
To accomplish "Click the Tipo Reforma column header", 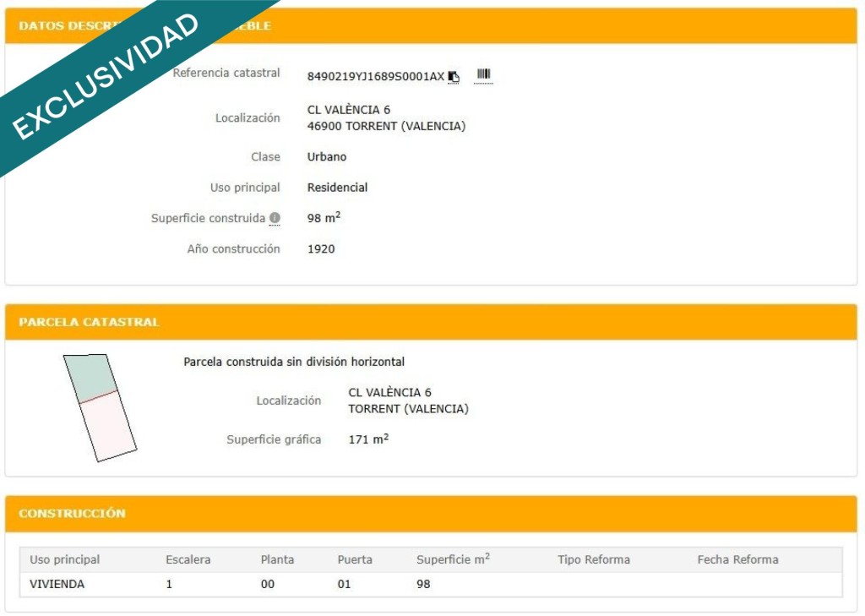I will pyautogui.click(x=593, y=559).
